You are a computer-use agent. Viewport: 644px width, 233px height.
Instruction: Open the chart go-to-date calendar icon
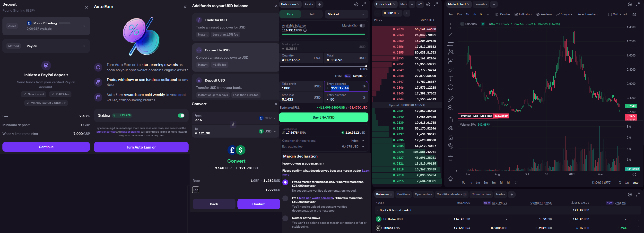pyautogui.click(x=517, y=183)
